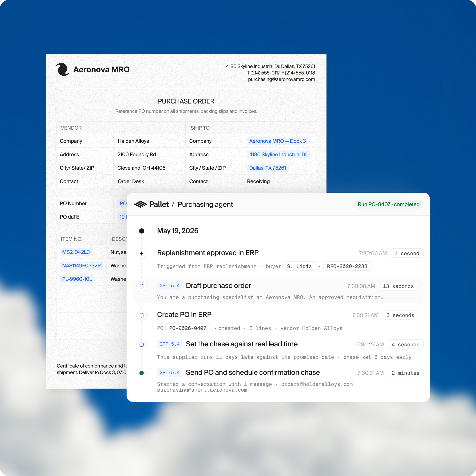Click the 7:30:27 AM timestamp

[x=370, y=344]
